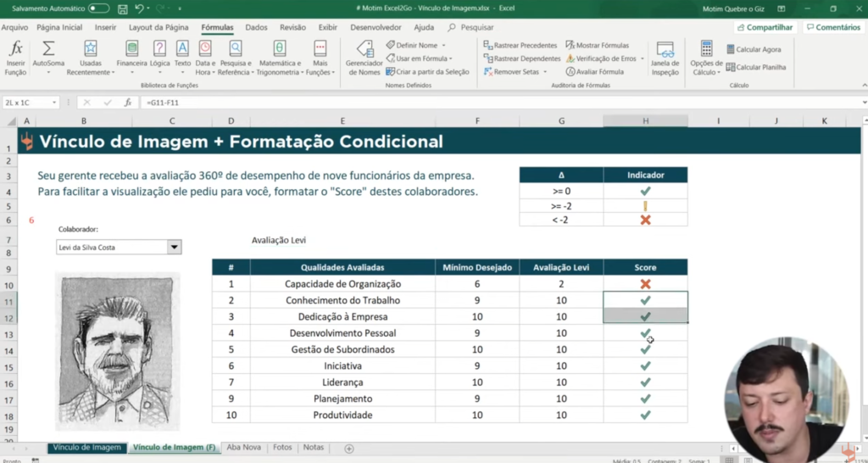Click the formula bar input

point(498,103)
